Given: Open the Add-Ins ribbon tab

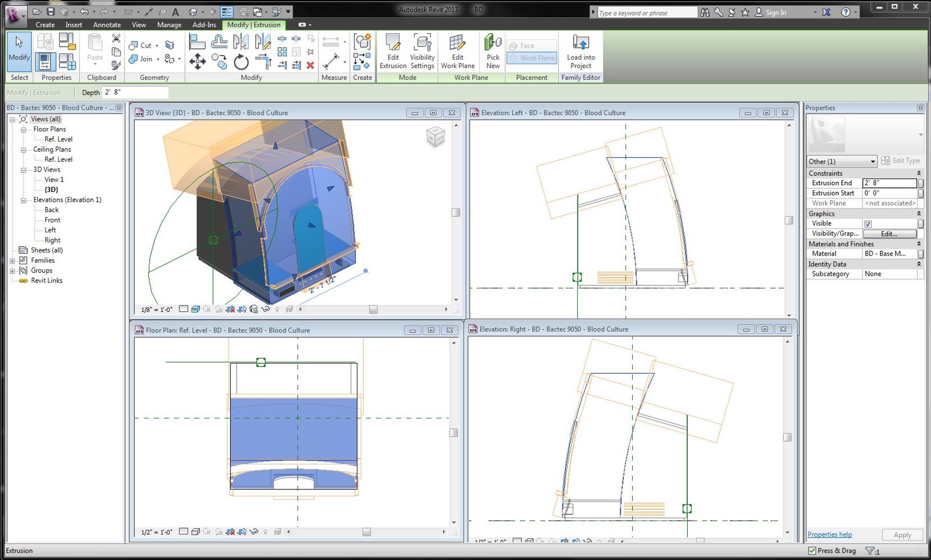Looking at the screenshot, I should coord(204,25).
